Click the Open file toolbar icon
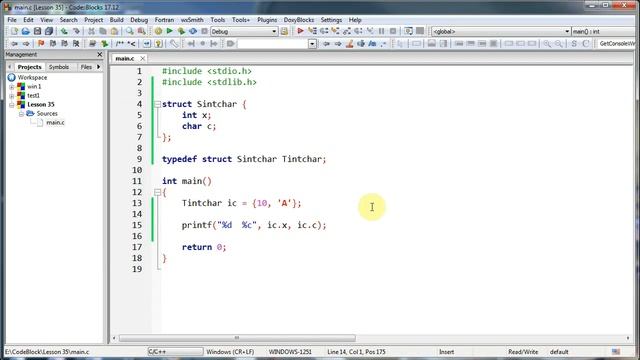Viewport: 640px width, 360px height. pyautogui.click(x=26, y=31)
